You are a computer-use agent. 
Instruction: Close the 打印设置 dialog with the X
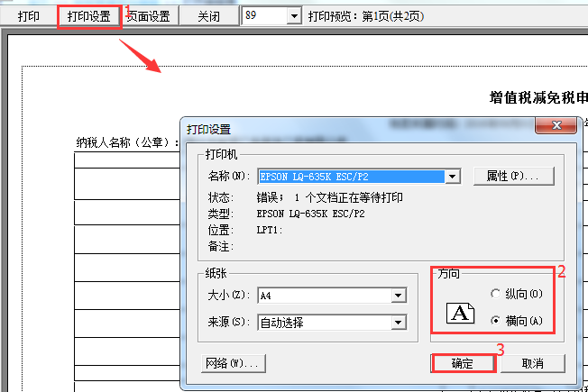(556, 125)
